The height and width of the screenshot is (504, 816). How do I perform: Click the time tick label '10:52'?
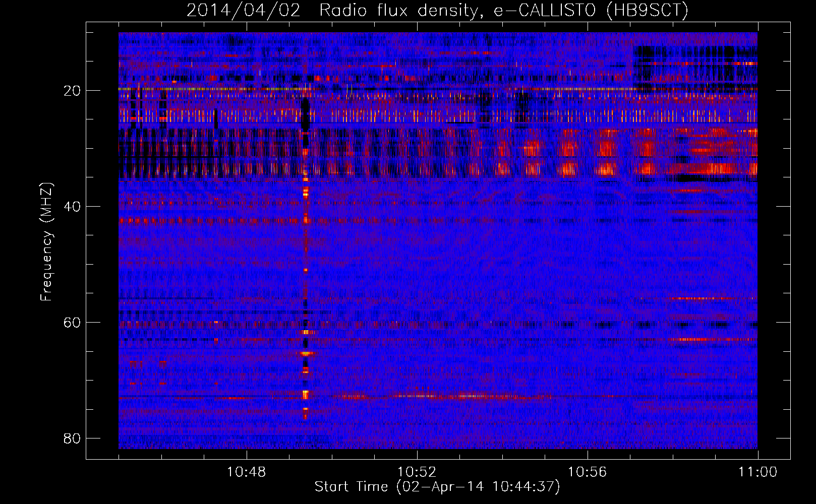coord(417,472)
